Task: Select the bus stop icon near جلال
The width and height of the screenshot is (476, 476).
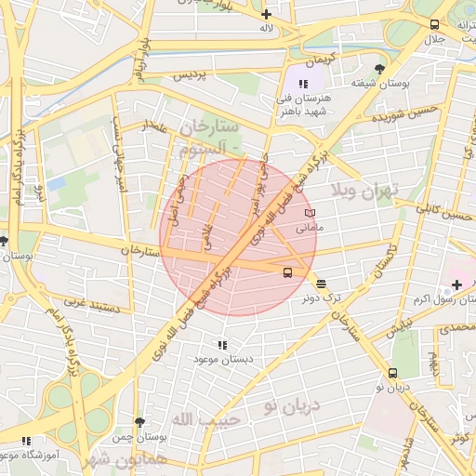Action: pyautogui.click(x=434, y=24)
